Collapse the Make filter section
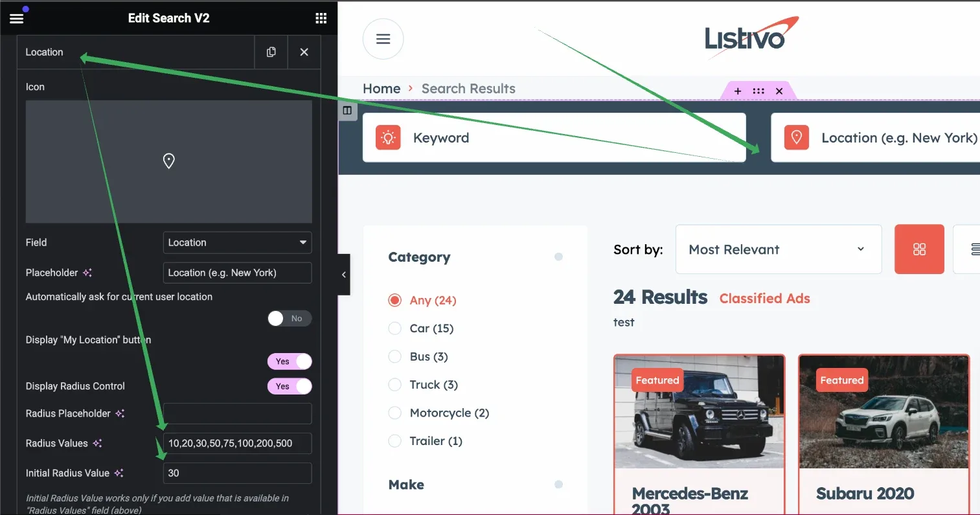The height and width of the screenshot is (515, 980). pos(558,485)
